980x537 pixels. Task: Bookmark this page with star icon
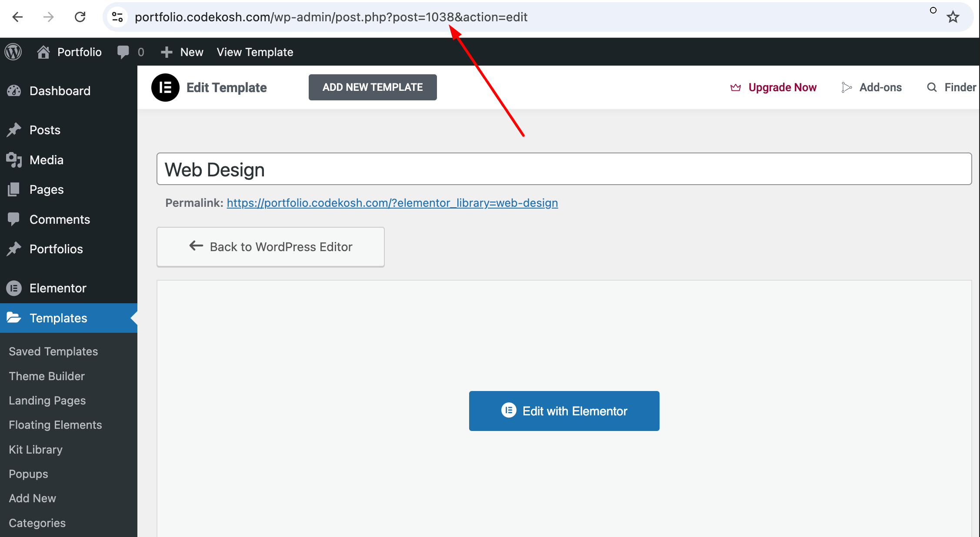[x=953, y=17]
